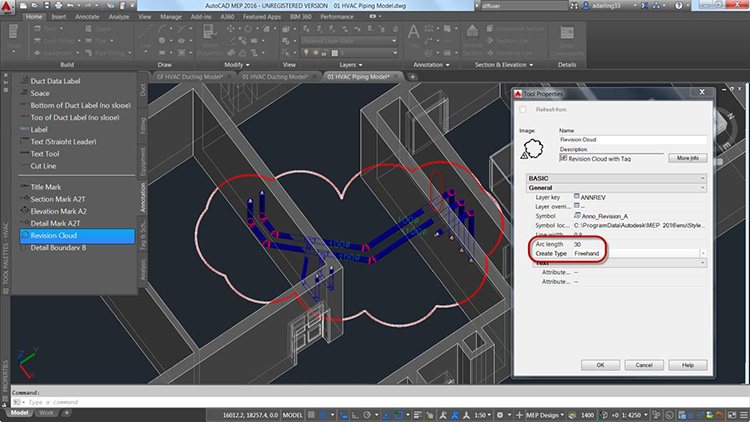Select Detail Boundary B palette tool

pos(58,248)
